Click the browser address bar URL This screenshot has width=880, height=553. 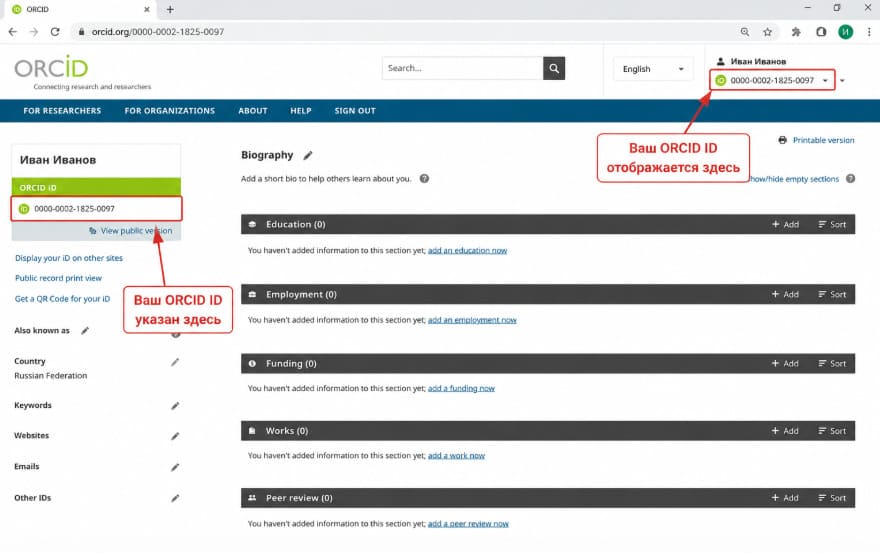click(158, 32)
